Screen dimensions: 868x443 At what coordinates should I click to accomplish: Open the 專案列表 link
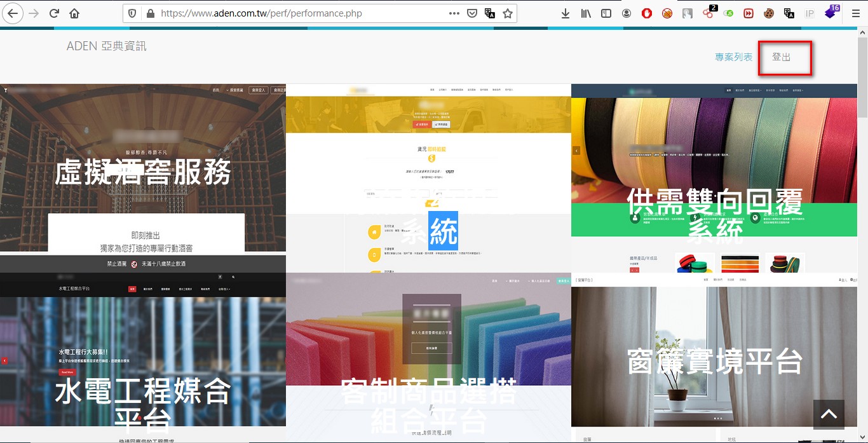[x=734, y=57]
